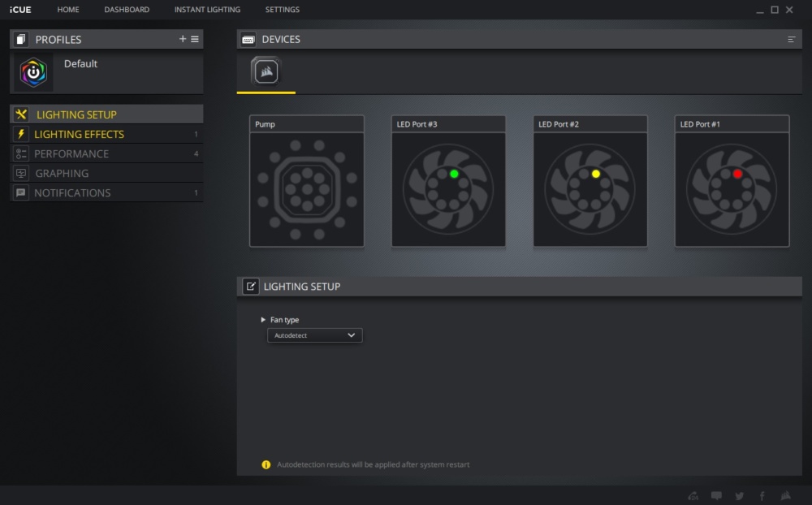
Task: Open 24-hour phone support icon
Action: [x=693, y=496]
